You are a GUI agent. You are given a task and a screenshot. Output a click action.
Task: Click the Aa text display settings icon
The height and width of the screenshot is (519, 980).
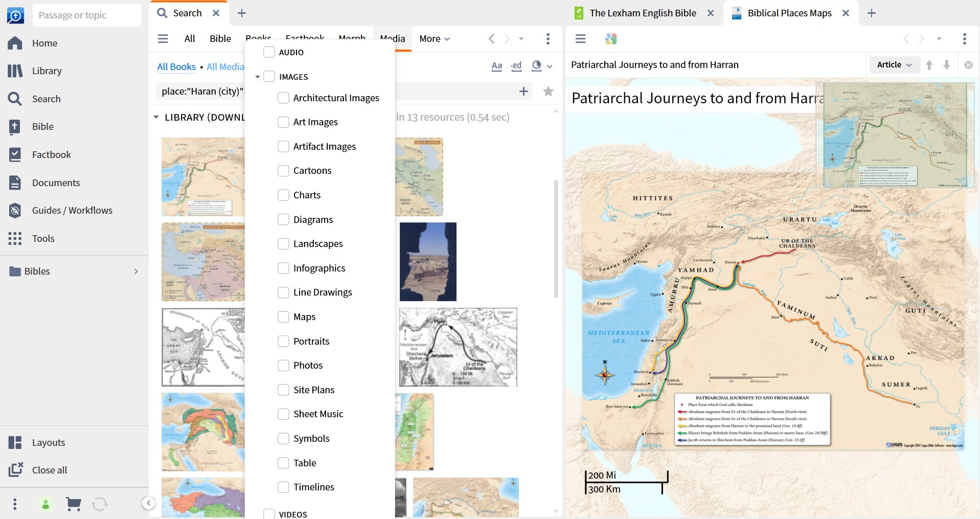(496, 66)
